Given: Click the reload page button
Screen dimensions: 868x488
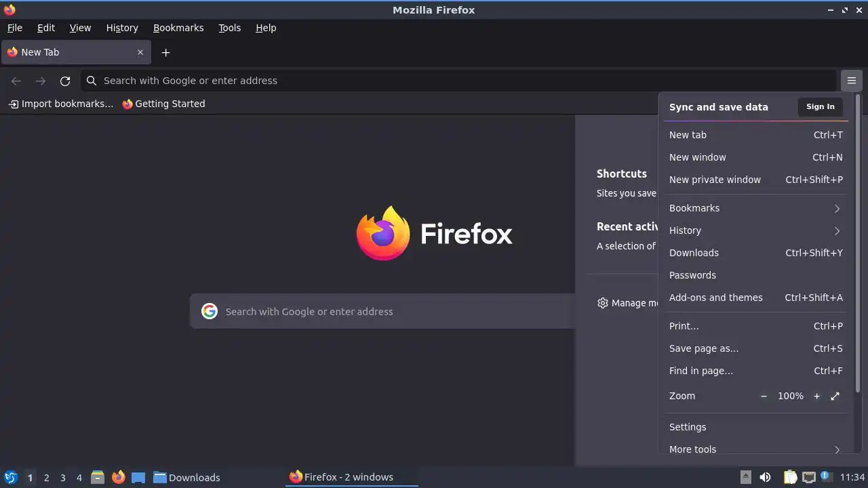Looking at the screenshot, I should (x=65, y=81).
